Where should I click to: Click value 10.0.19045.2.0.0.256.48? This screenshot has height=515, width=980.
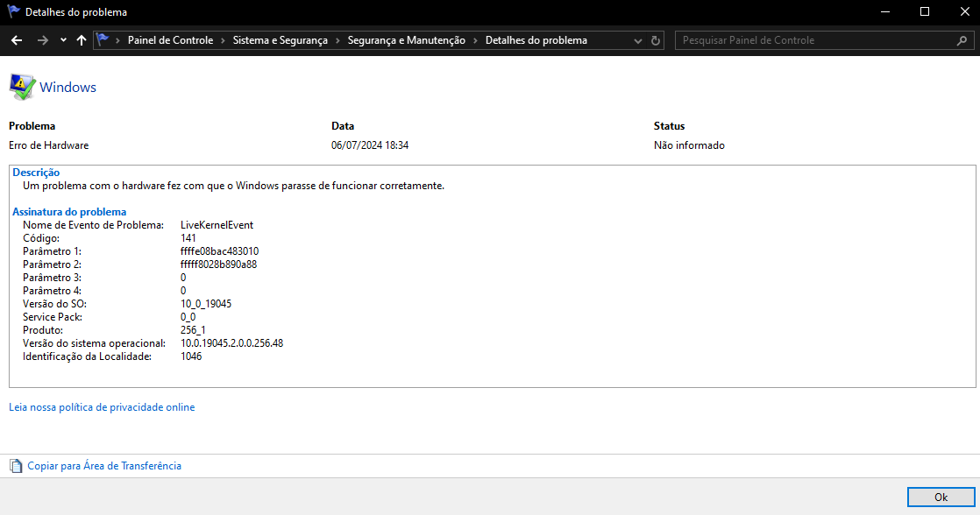[x=232, y=343]
